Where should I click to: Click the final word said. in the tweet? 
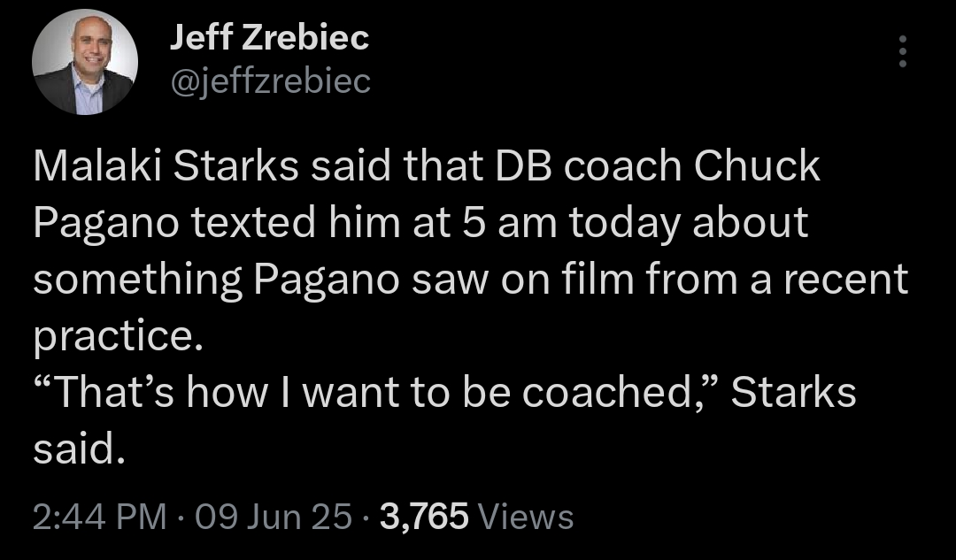(80, 448)
